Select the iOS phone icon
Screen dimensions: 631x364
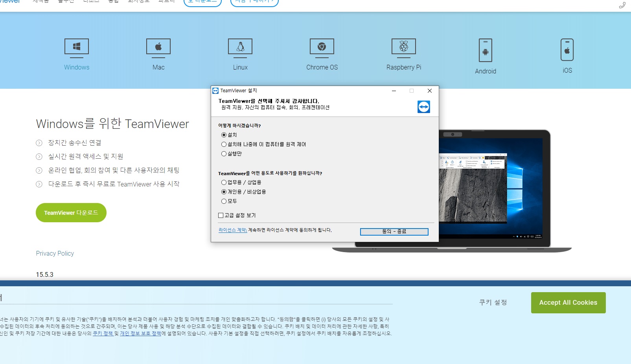point(567,49)
